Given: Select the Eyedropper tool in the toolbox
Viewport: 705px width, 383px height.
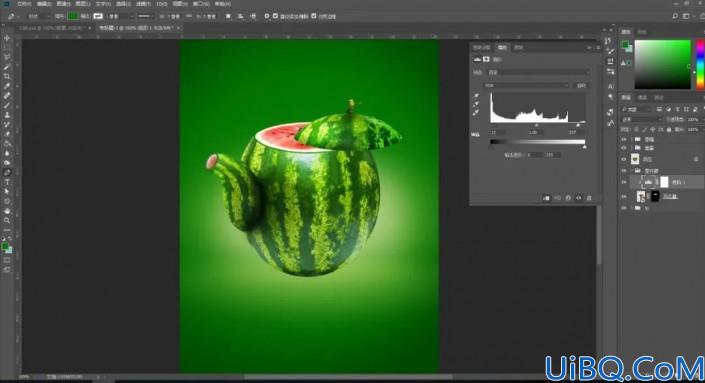Looking at the screenshot, I should click(x=7, y=86).
